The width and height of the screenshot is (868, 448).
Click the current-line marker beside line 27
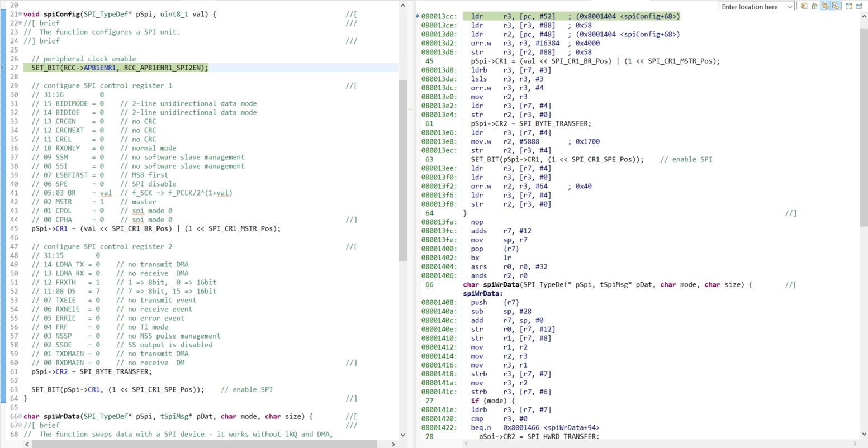point(3,68)
